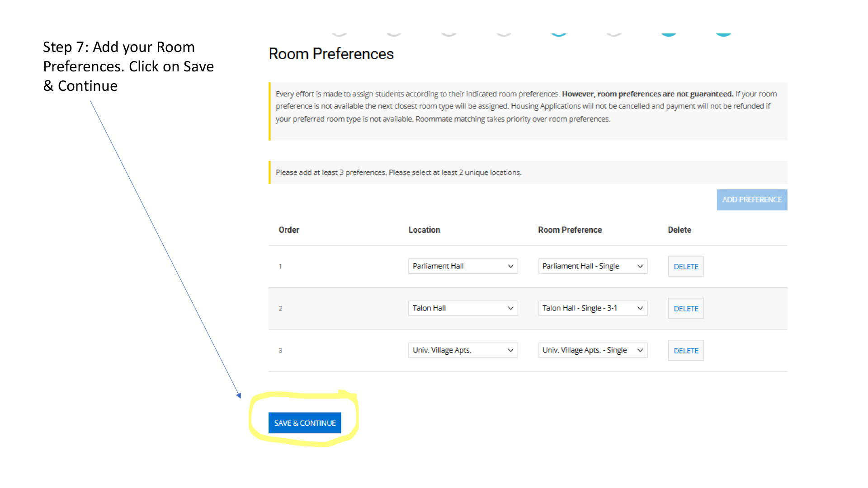This screenshot has height=488, width=868.
Task: Click the Add Preference button
Action: 751,200
